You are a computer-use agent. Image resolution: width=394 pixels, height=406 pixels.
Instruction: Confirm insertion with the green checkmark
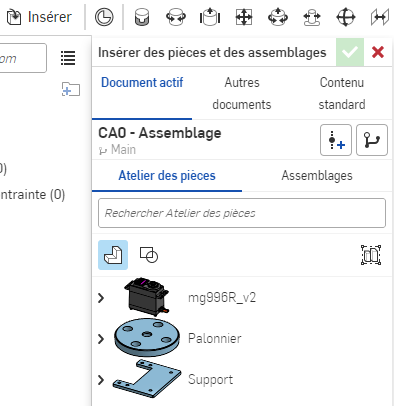pyautogui.click(x=350, y=52)
